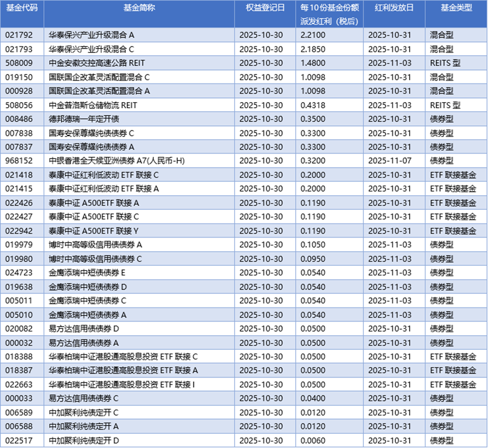Screen dimensions: 488x448
Task: Click fund name 易方达信用债债券 C
Action: click(x=83, y=398)
